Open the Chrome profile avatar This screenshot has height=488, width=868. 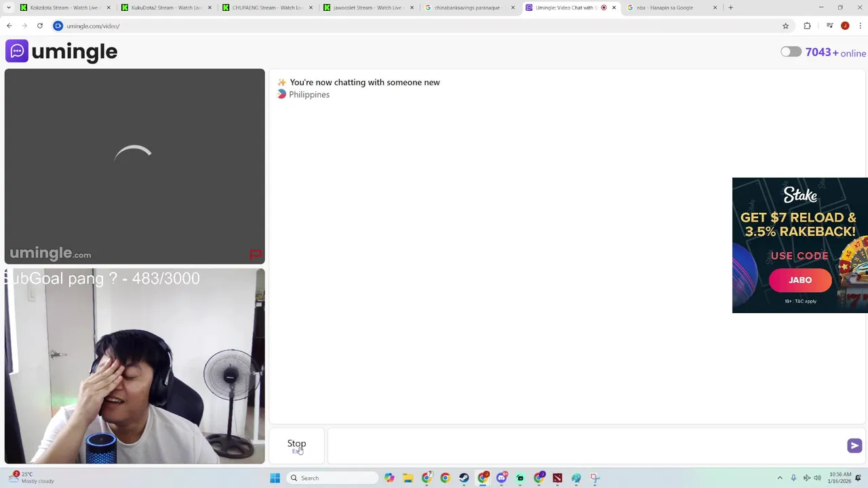pos(845,26)
